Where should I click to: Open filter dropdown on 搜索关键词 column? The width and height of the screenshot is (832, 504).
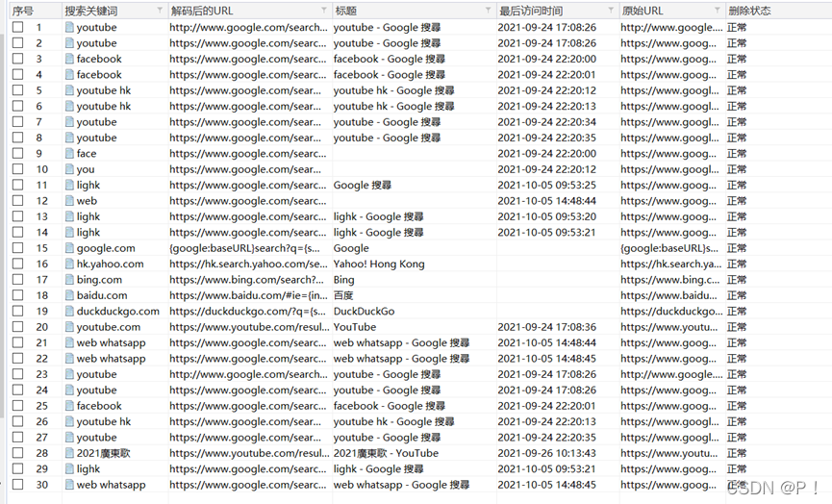(160, 10)
